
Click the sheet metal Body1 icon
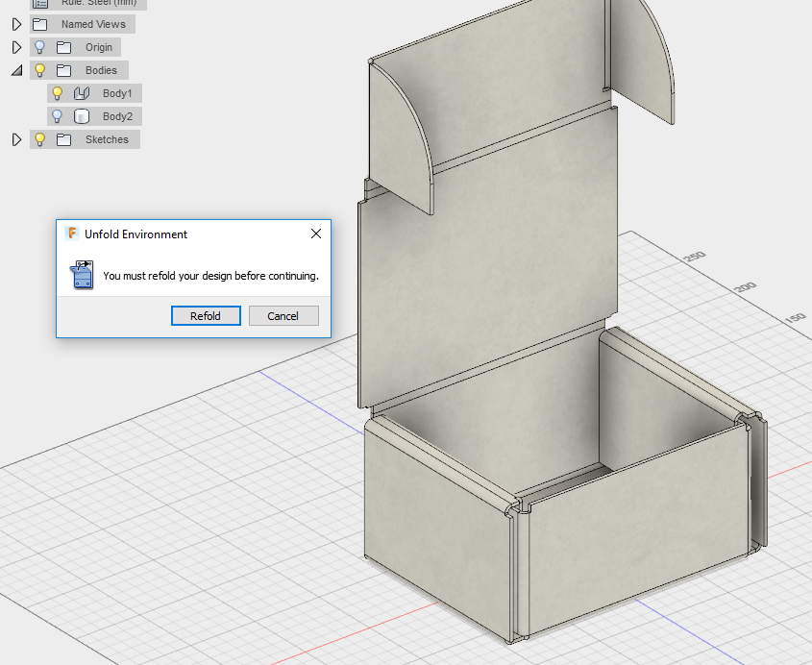(x=82, y=93)
